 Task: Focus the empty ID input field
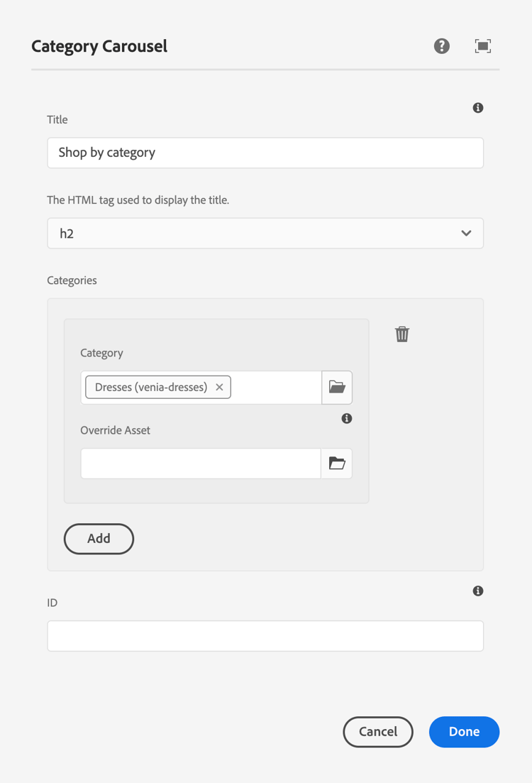[265, 635]
